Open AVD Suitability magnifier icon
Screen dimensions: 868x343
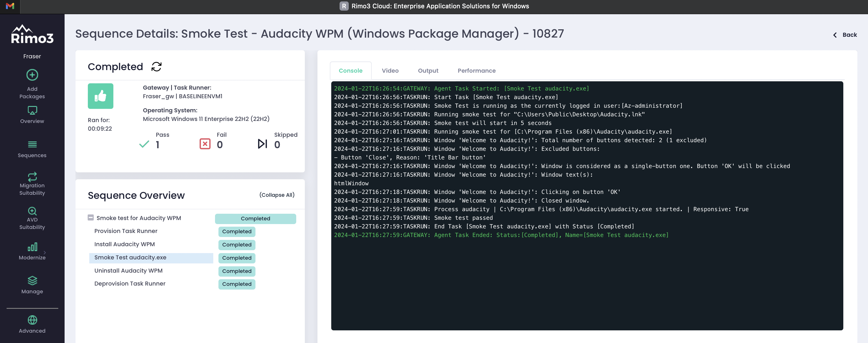point(32,211)
